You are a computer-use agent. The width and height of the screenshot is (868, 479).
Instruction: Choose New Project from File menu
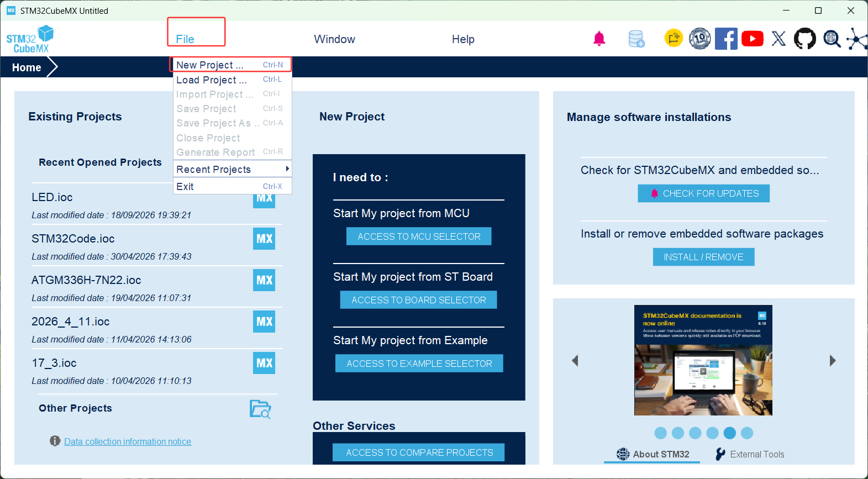[x=232, y=65]
